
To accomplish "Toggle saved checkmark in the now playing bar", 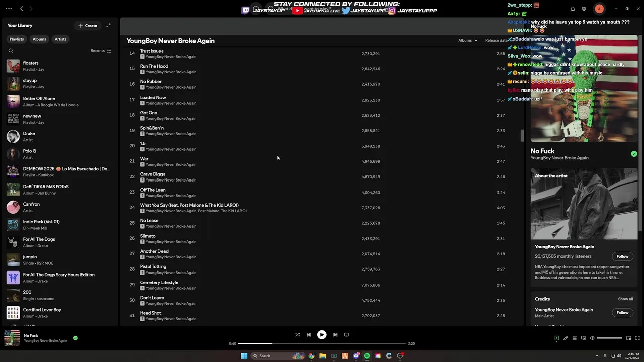I will [75, 338].
